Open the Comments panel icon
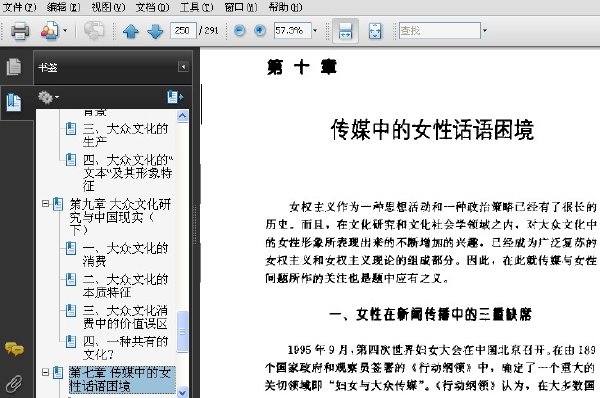This screenshot has width=600, height=398. [14, 349]
